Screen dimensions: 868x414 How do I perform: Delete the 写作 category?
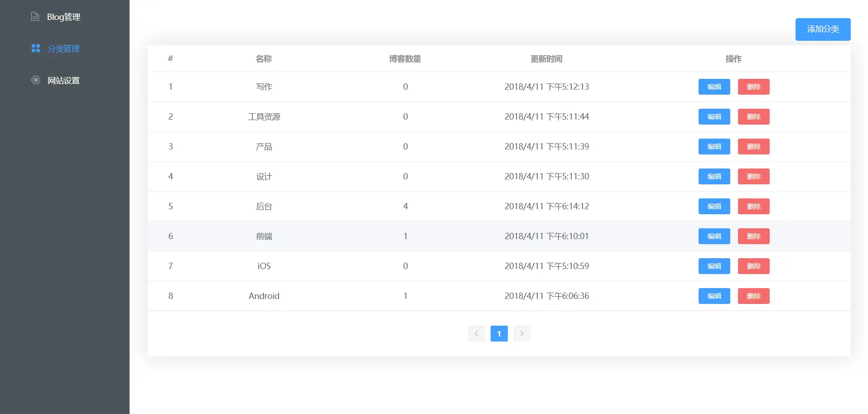coord(753,87)
